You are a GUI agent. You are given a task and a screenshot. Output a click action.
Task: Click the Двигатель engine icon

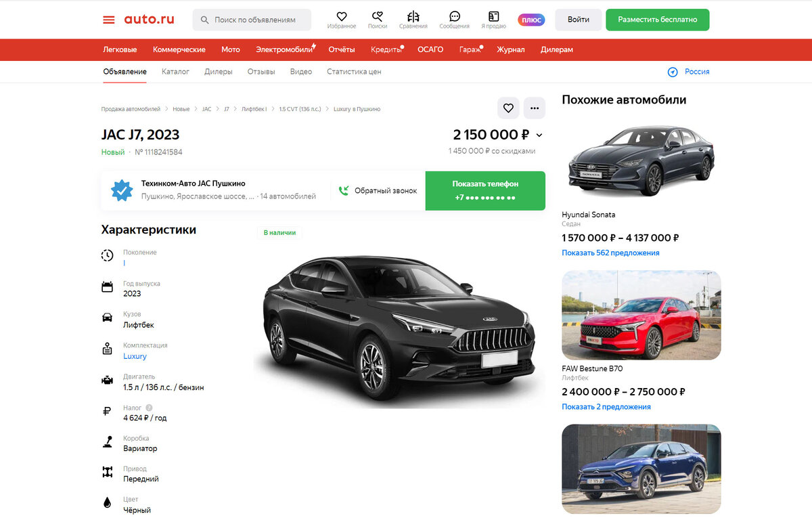(108, 381)
